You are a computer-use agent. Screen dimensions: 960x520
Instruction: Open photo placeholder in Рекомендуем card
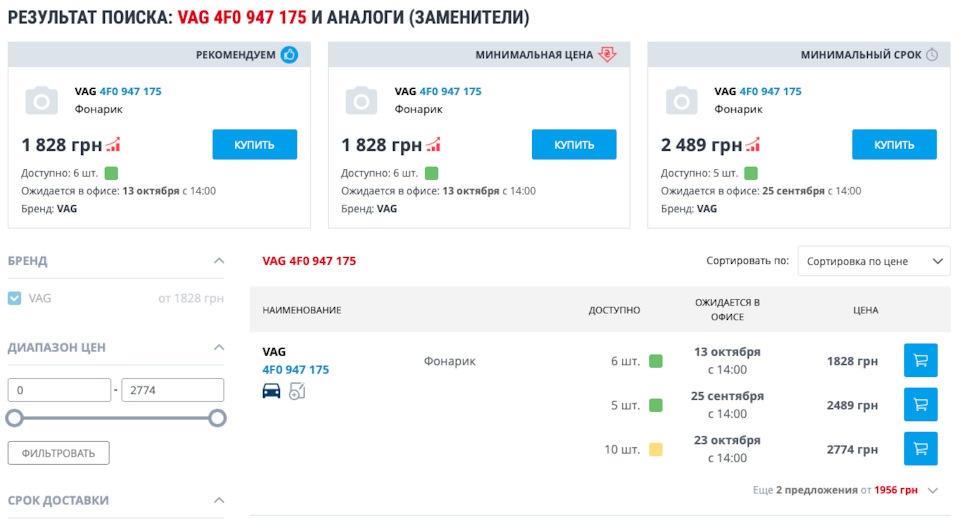point(42,100)
